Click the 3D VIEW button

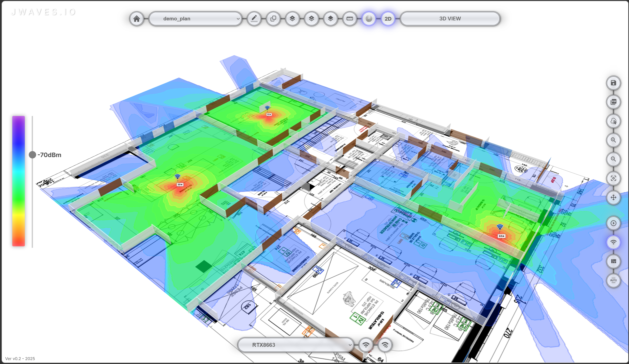pyautogui.click(x=450, y=18)
